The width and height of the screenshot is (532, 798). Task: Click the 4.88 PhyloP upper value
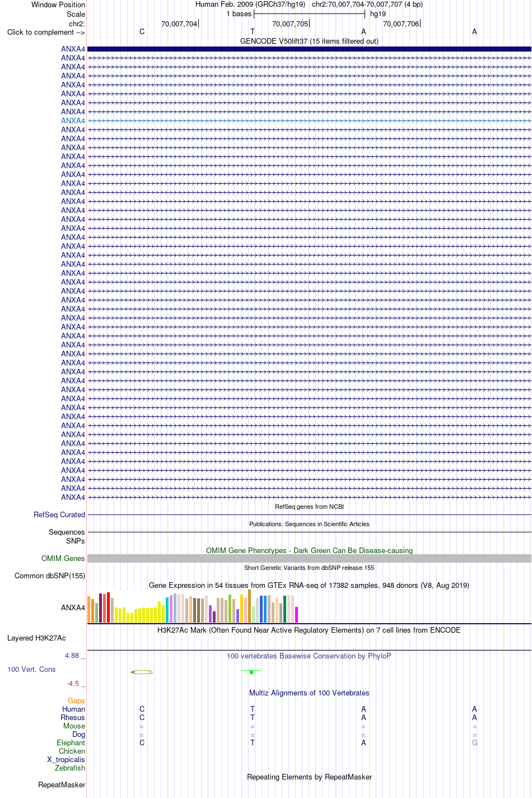pos(75,655)
